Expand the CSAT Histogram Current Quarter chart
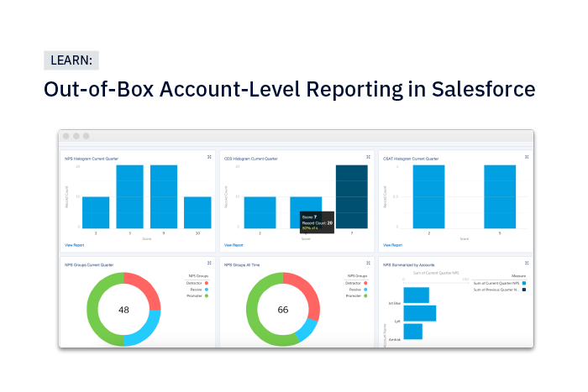Viewport: 588px width, 392px height. (x=527, y=157)
